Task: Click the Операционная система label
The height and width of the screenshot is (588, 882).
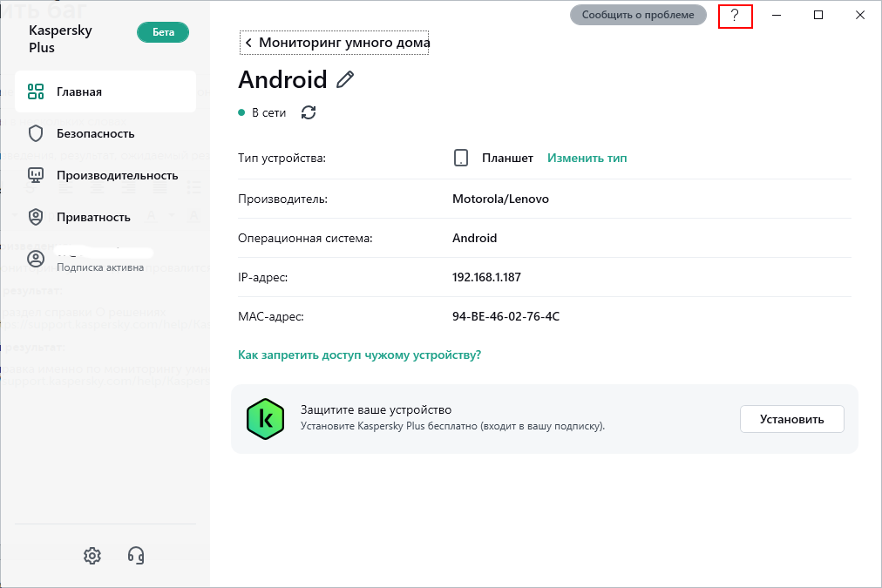Action: pos(305,239)
